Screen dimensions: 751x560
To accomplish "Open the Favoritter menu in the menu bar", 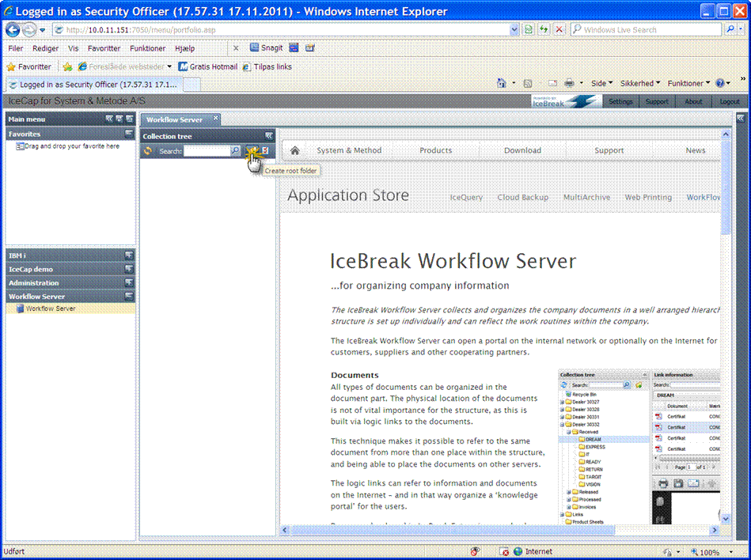I will [104, 48].
